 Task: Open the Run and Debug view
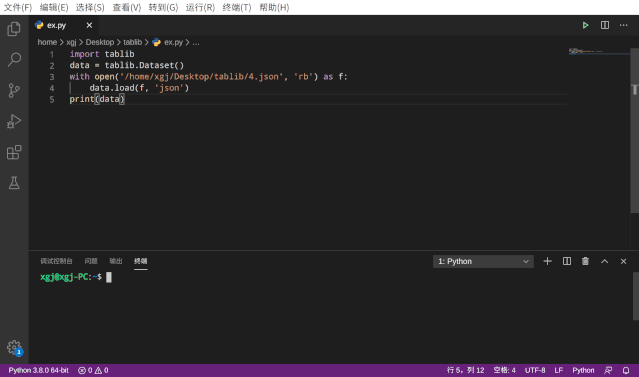pos(14,121)
